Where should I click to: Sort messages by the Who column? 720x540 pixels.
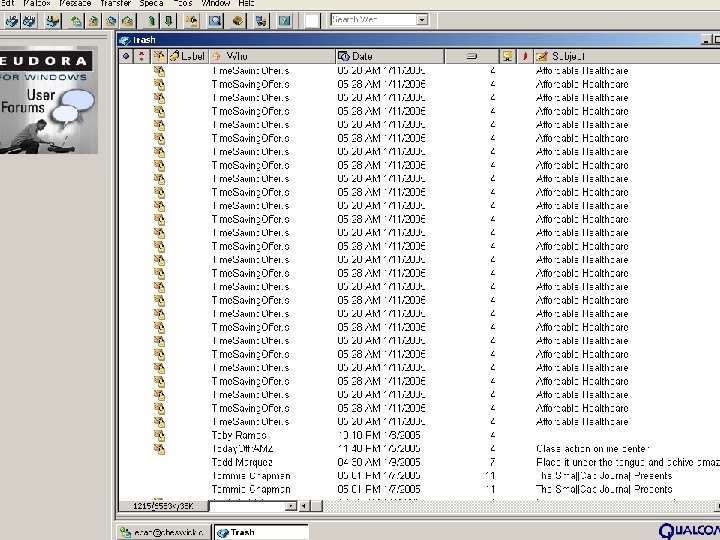pos(272,56)
